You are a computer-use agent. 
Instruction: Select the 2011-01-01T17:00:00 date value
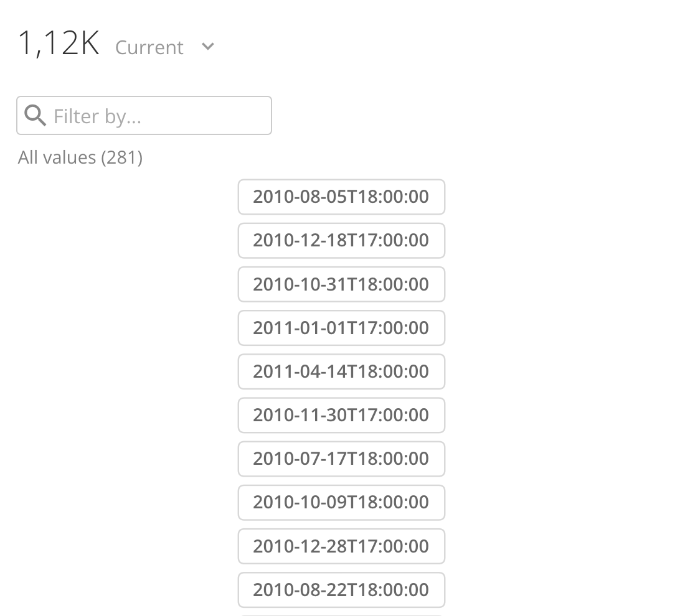click(341, 328)
